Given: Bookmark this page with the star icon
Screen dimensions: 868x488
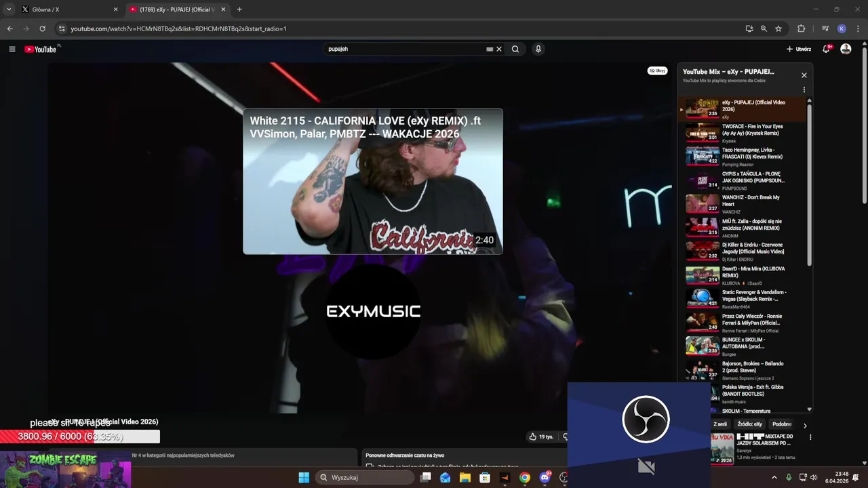Looking at the screenshot, I should (778, 28).
